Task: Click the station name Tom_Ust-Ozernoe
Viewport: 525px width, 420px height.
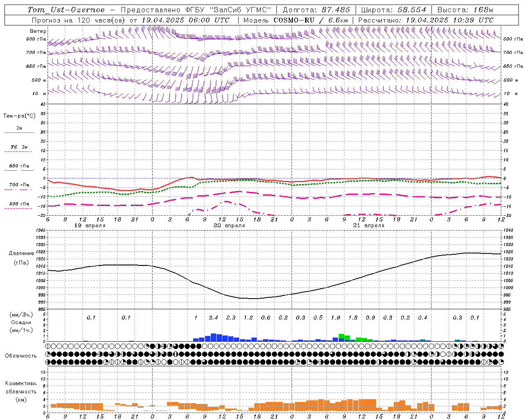Action: coord(66,10)
